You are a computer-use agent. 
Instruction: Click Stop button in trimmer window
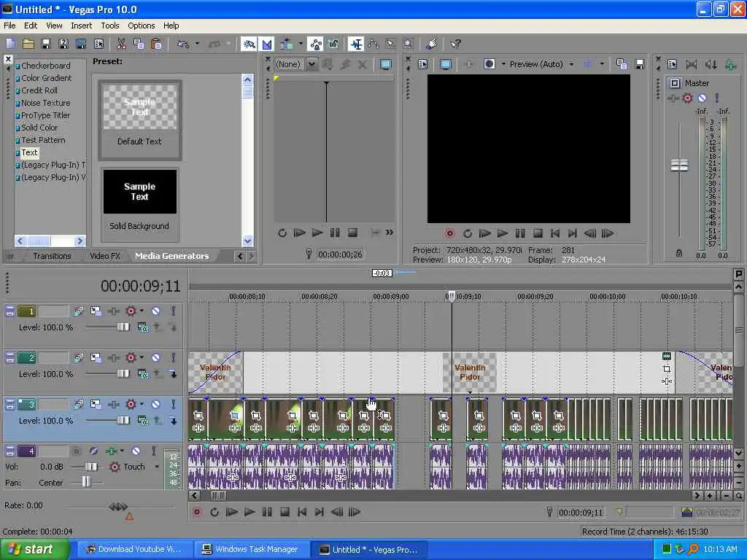point(352,233)
